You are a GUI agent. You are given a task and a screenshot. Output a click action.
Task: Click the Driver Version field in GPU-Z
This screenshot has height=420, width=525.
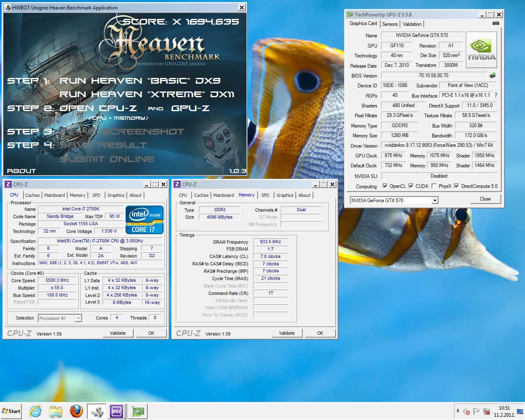click(x=439, y=145)
